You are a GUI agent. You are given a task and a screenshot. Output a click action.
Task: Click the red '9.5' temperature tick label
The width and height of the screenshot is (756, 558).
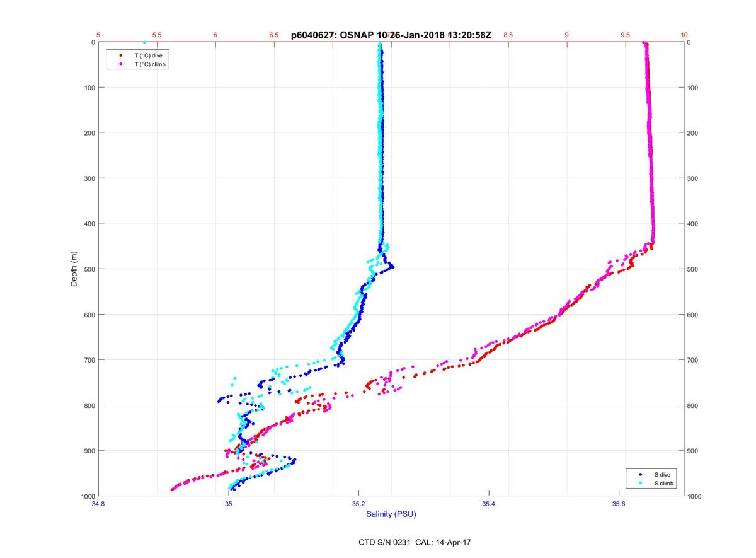[625, 35]
